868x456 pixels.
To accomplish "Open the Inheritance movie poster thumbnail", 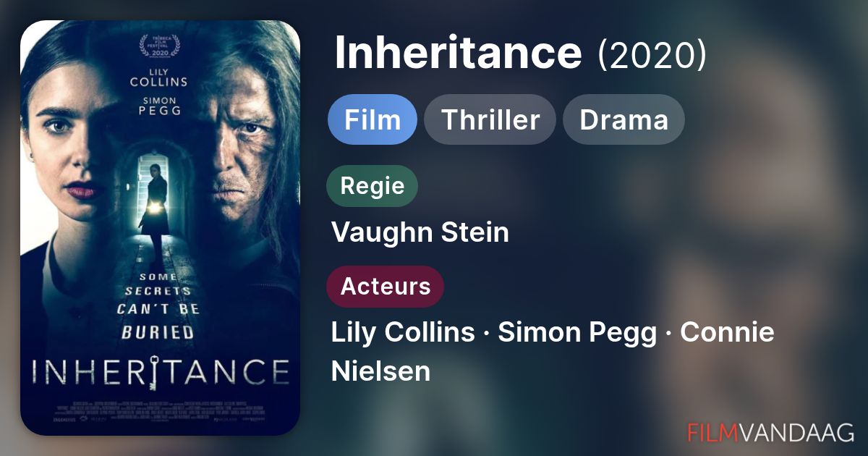I will point(160,228).
